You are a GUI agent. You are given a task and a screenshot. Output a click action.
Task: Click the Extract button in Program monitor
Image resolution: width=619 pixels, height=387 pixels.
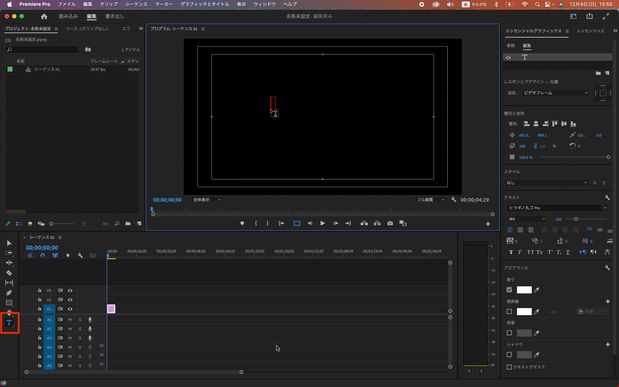tap(377, 223)
